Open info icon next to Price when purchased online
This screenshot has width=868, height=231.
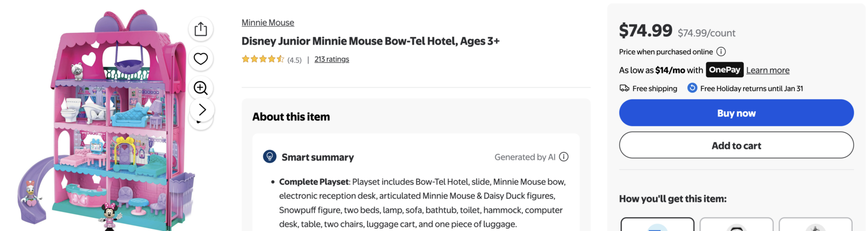pos(721,52)
